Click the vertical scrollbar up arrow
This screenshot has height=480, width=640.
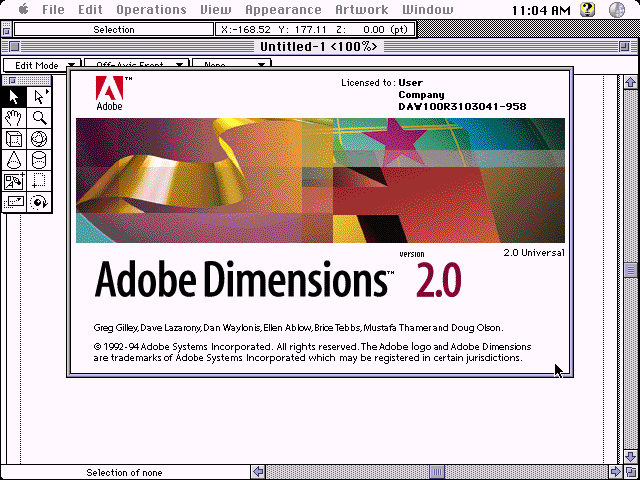coord(631,82)
